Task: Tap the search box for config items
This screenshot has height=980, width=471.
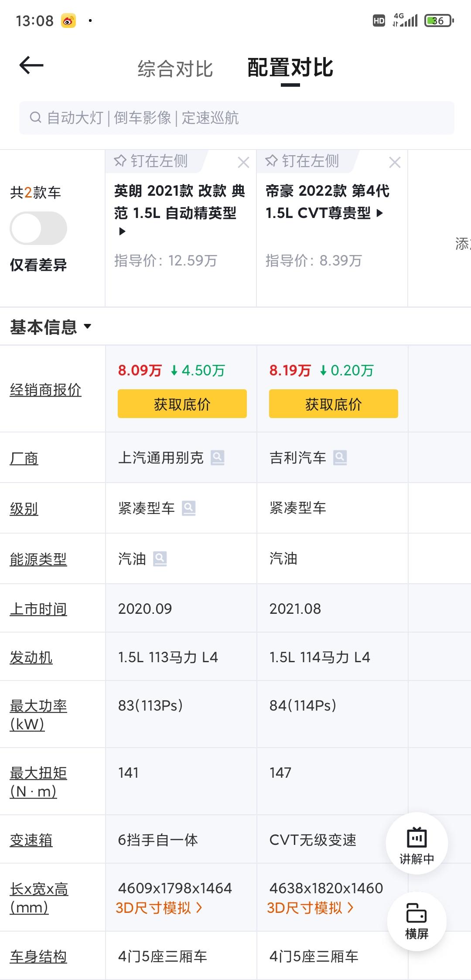Action: click(236, 118)
